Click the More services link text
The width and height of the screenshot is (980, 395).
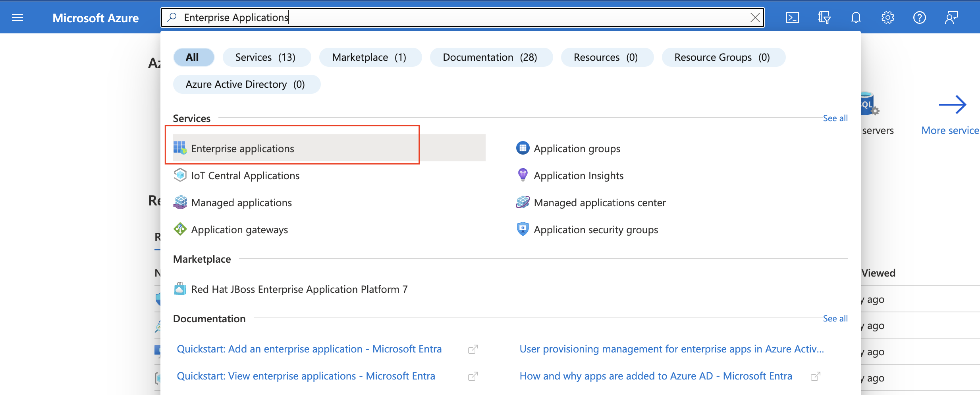(950, 130)
